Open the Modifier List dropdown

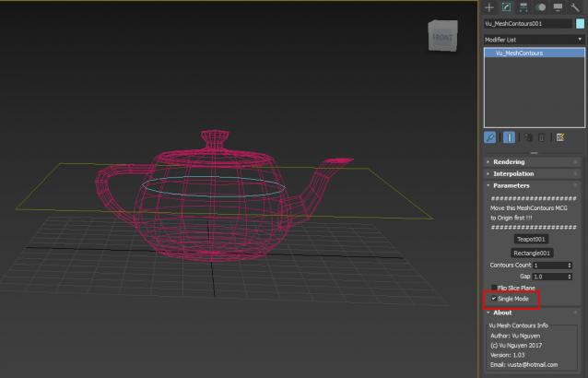[x=534, y=40]
